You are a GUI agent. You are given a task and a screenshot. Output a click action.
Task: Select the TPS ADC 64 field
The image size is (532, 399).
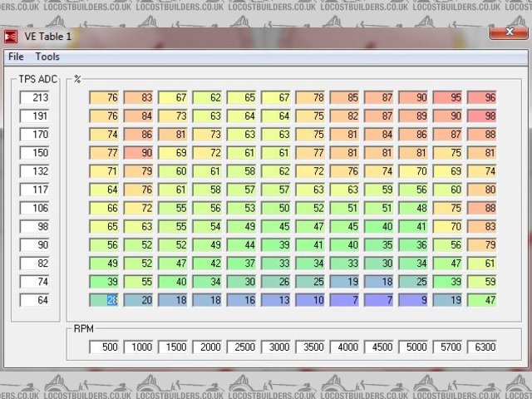[x=35, y=300]
